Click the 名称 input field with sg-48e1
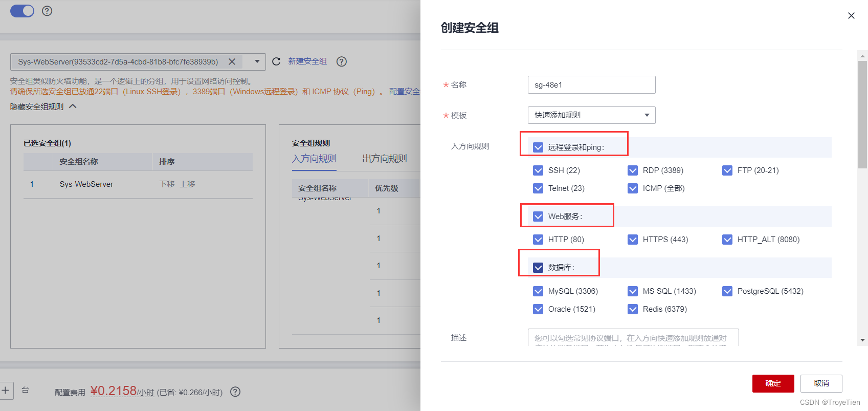 coord(592,85)
